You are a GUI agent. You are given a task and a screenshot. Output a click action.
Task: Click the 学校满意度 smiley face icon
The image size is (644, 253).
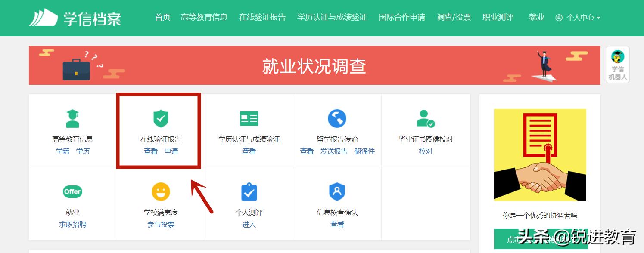coord(161,191)
